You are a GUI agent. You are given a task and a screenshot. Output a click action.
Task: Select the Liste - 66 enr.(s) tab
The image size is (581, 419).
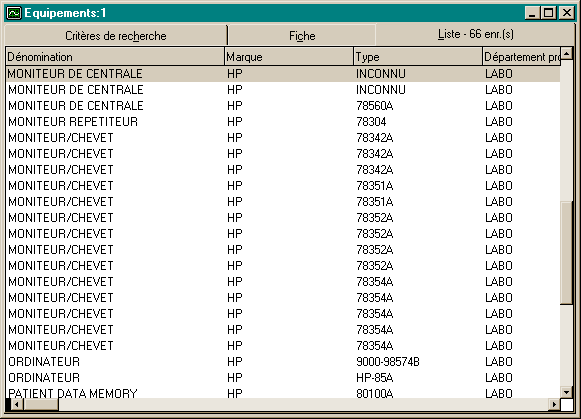(x=476, y=34)
